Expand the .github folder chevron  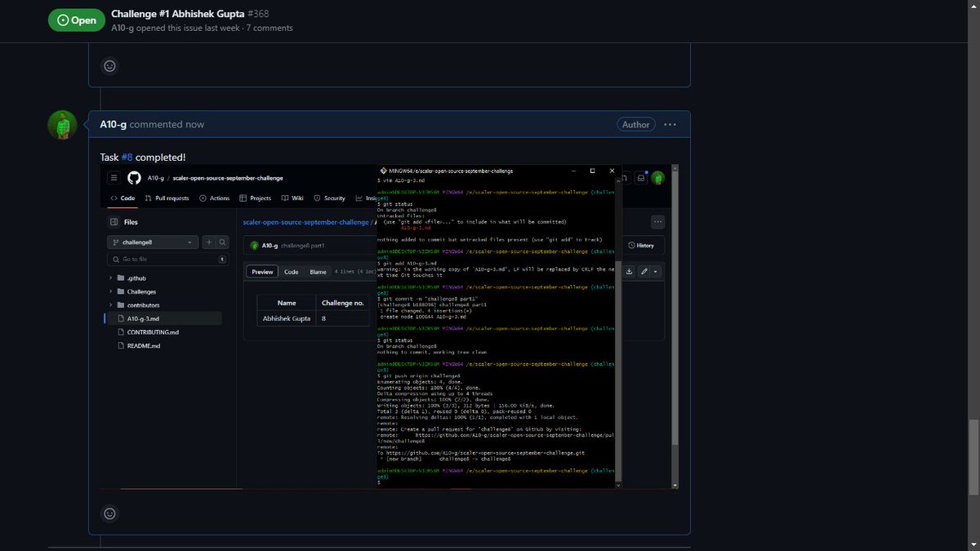(x=110, y=278)
